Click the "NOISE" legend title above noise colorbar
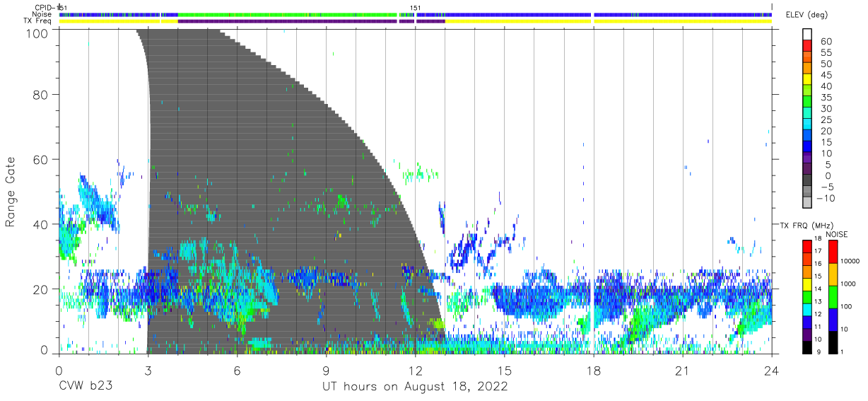 (x=835, y=233)
